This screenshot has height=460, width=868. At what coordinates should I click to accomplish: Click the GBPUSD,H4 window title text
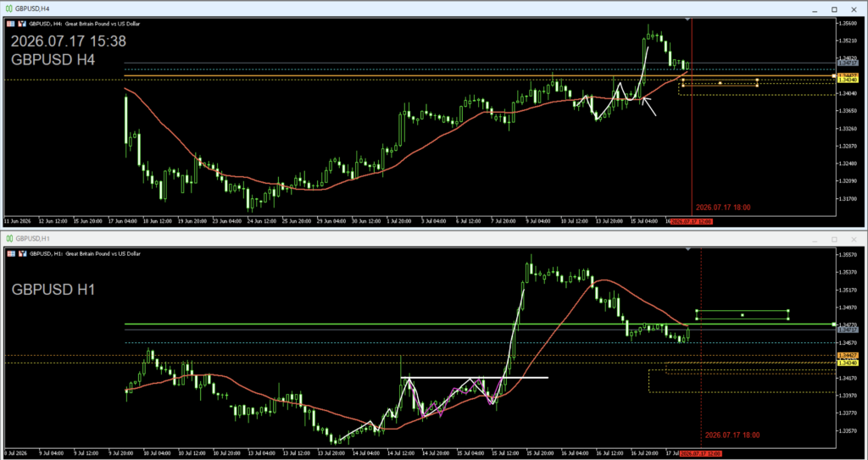coord(31,8)
